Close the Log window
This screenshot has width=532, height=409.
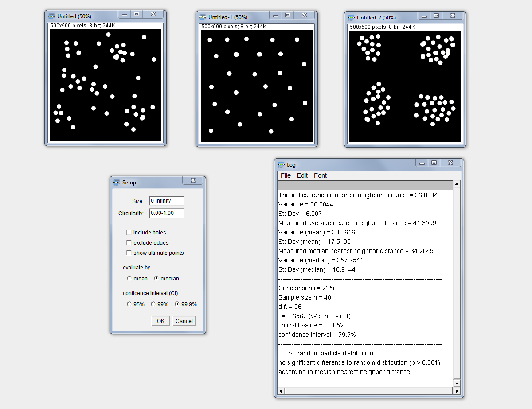pos(450,163)
